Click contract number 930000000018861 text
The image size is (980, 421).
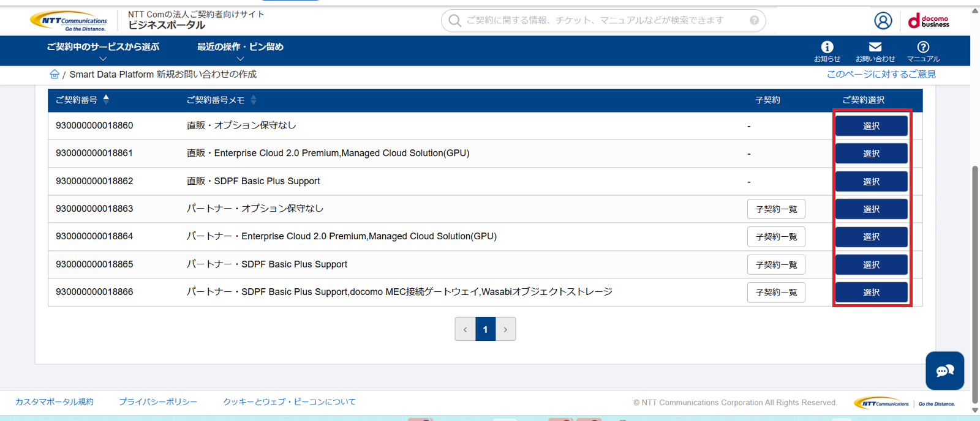coord(94,153)
